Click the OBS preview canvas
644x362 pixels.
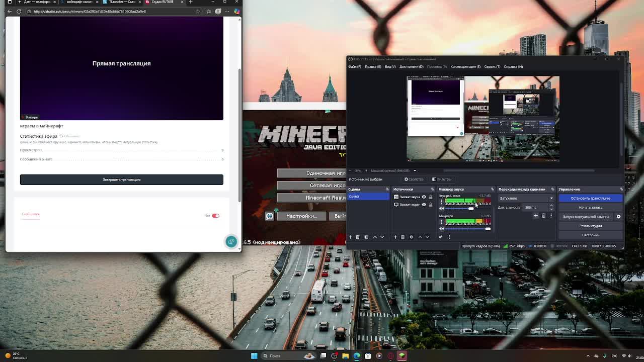coord(483,119)
